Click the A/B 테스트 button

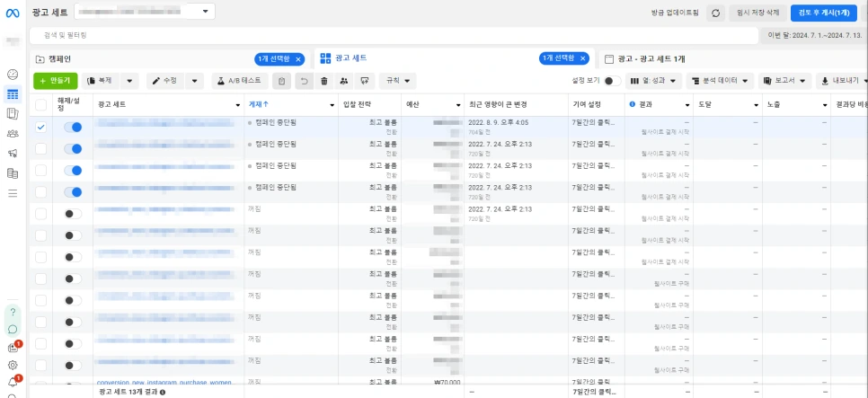click(240, 81)
